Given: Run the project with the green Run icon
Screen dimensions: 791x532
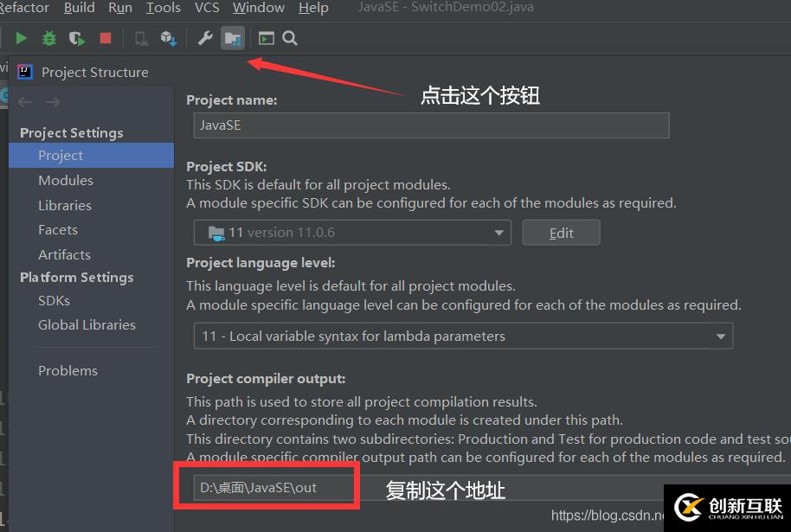Looking at the screenshot, I should [21, 38].
